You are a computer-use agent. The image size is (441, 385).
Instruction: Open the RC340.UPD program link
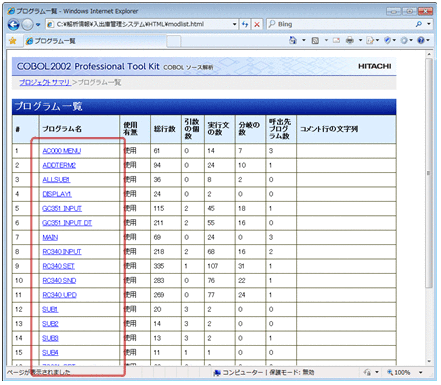click(60, 295)
